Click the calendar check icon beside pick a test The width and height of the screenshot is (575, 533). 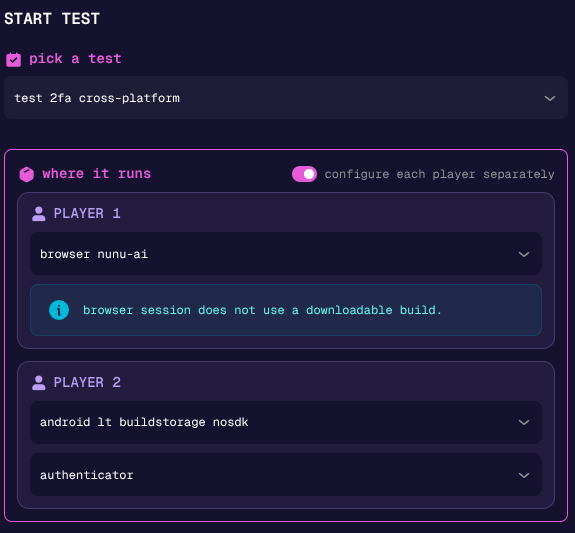coord(14,59)
